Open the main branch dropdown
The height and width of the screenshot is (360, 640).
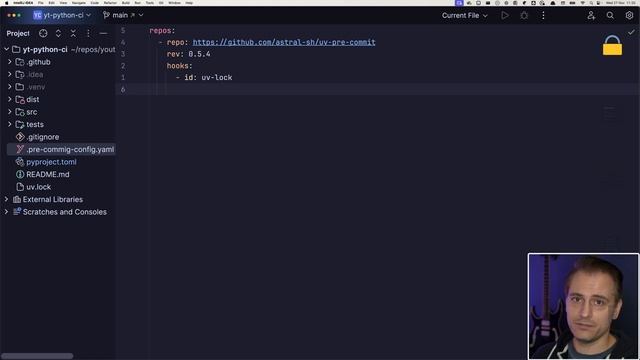(x=123, y=15)
